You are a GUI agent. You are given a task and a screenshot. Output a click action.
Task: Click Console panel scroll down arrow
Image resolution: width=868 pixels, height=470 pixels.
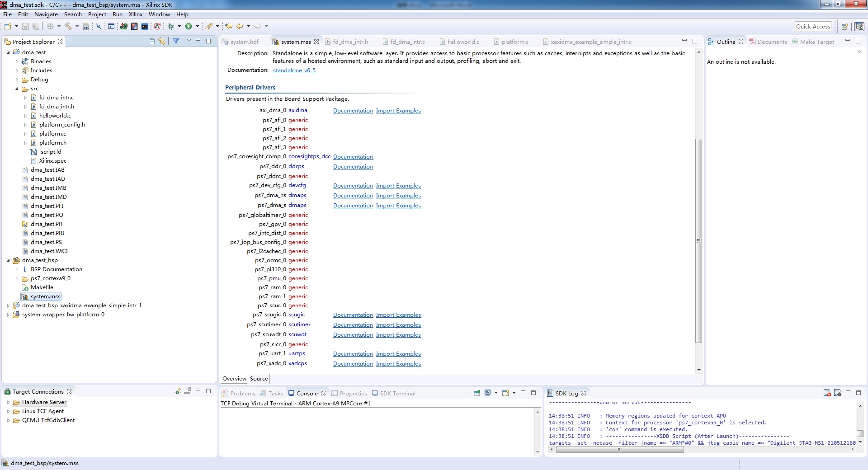coord(538,451)
